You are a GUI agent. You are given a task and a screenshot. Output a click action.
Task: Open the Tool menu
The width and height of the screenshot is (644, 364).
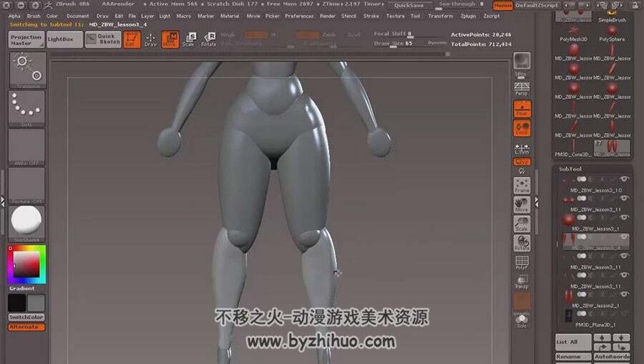click(x=415, y=16)
